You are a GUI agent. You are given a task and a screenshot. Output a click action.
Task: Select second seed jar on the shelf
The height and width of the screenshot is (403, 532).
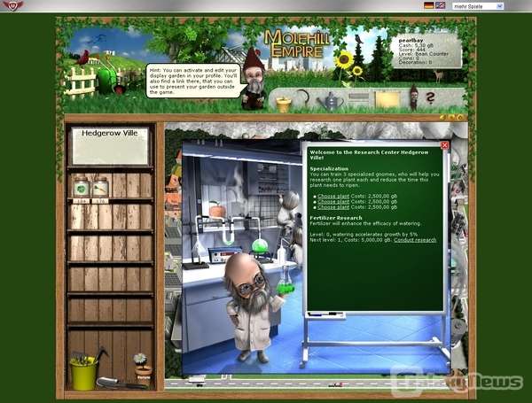[100, 187]
